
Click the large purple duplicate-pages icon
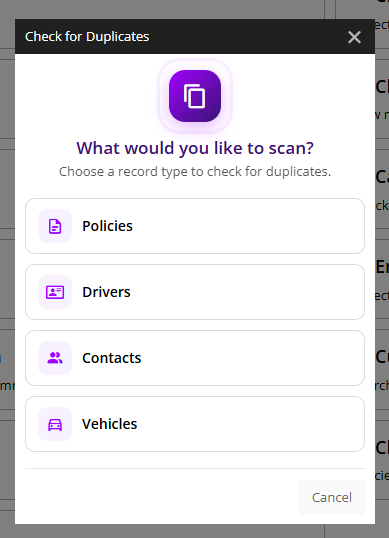(195, 96)
